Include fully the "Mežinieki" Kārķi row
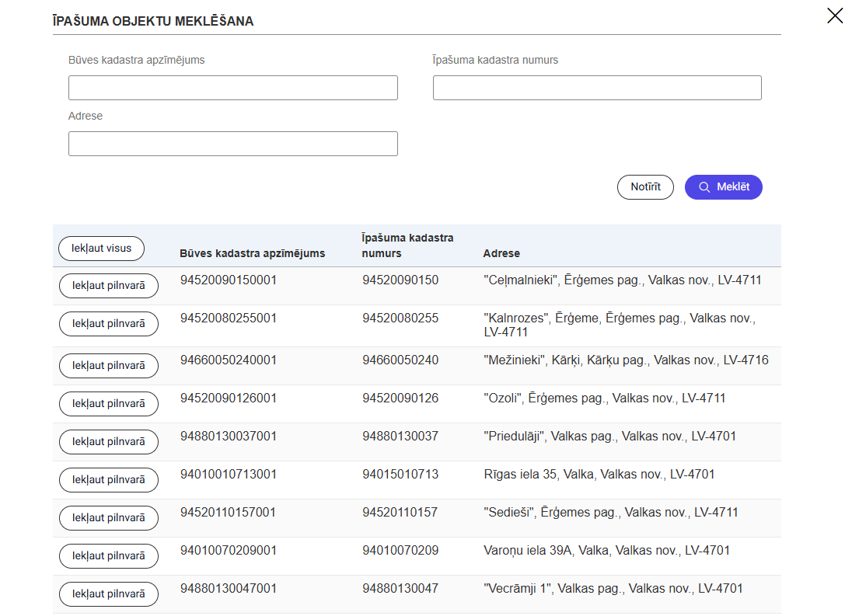 tap(109, 366)
